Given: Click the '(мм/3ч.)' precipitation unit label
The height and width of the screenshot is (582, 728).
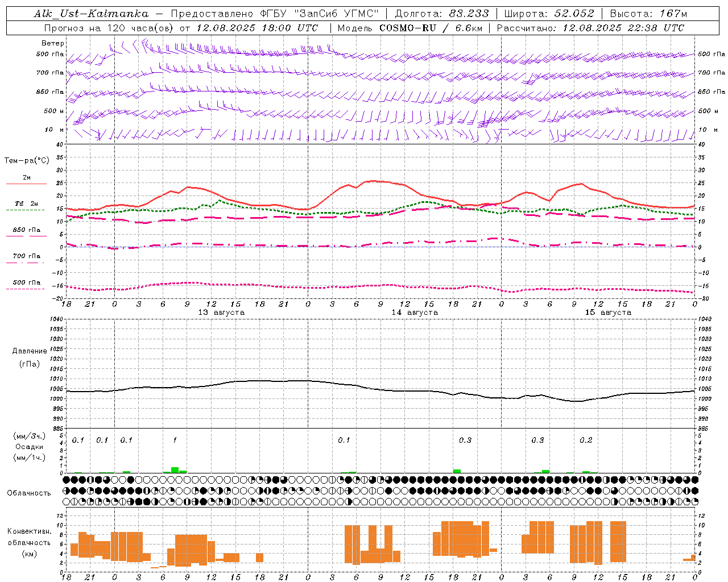Looking at the screenshot, I should click(x=30, y=436).
